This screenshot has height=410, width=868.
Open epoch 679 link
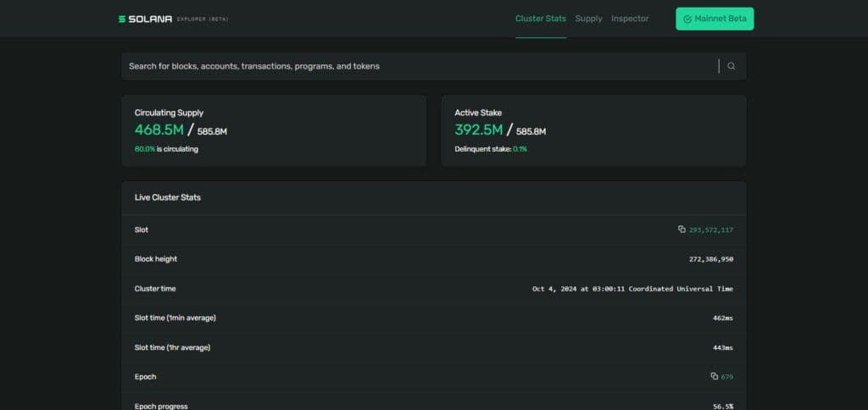coord(726,377)
